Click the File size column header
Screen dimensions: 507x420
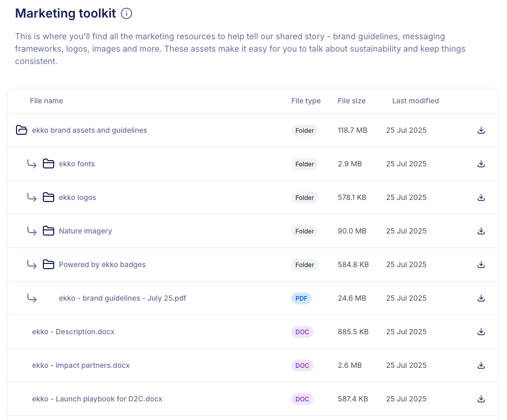tap(352, 101)
